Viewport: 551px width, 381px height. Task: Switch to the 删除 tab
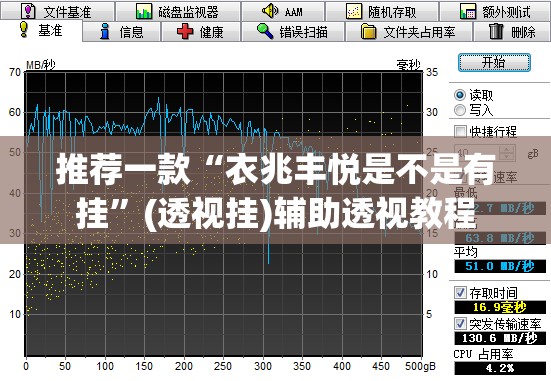tap(512, 32)
